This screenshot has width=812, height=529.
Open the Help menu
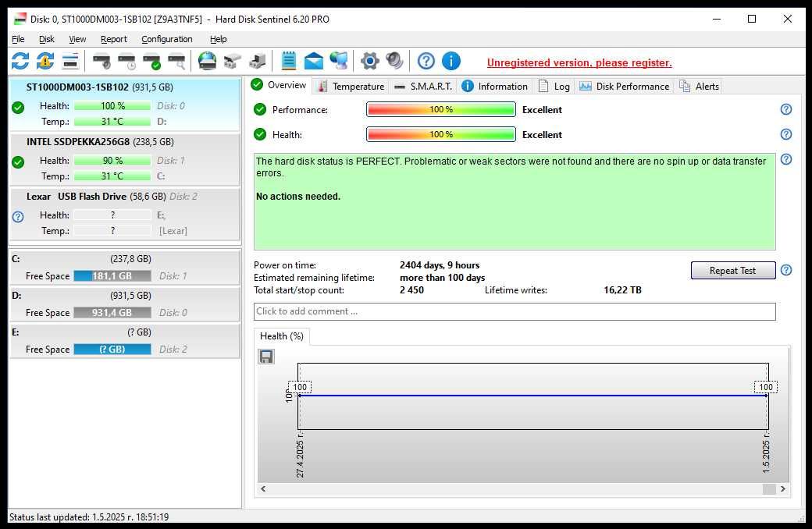[x=218, y=39]
